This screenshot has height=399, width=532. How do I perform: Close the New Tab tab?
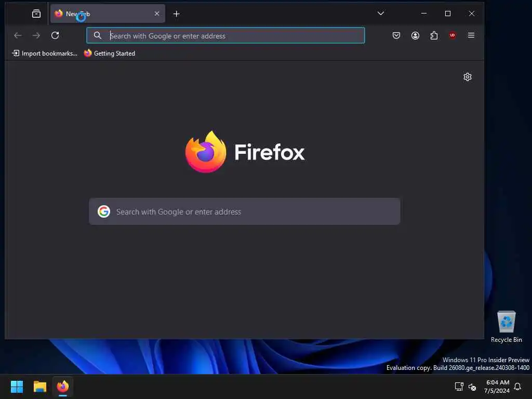(157, 14)
